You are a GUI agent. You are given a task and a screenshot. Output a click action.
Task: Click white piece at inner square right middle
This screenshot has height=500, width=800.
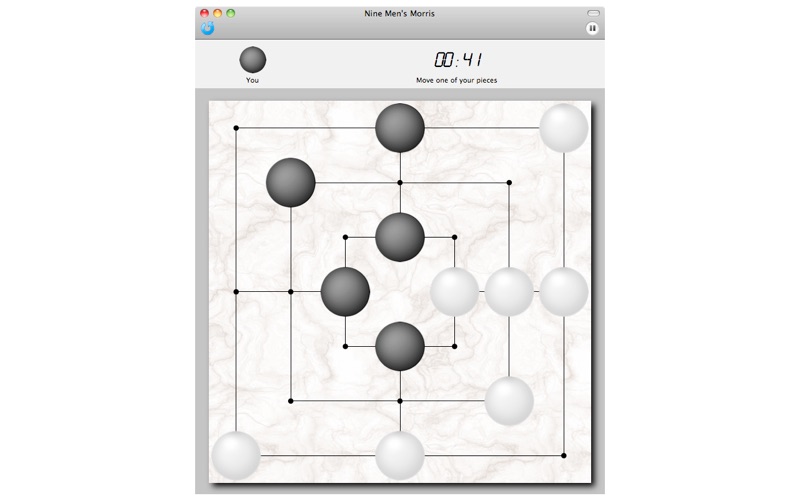[x=455, y=292]
